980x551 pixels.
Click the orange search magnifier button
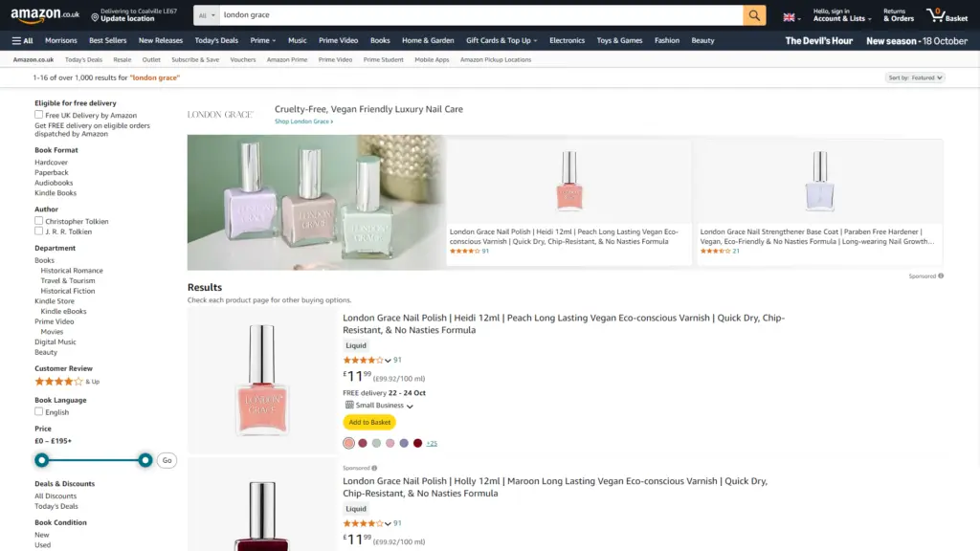(x=754, y=15)
